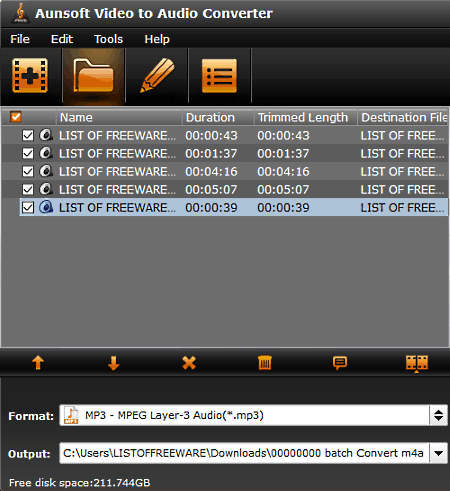This screenshot has width=450, height=491.
Task: Click Trimmed Length cell 00:01:37
Action: coord(283,154)
